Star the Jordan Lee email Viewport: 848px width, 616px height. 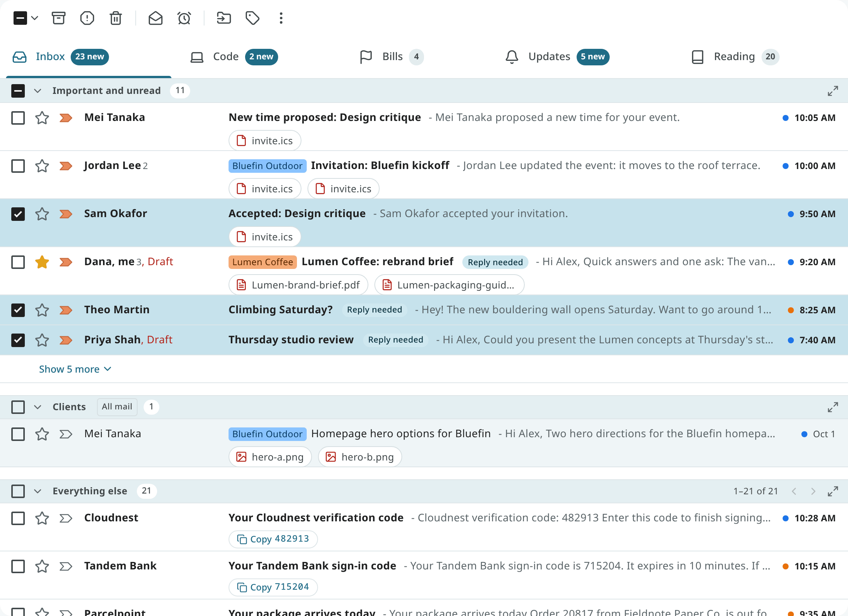(42, 166)
